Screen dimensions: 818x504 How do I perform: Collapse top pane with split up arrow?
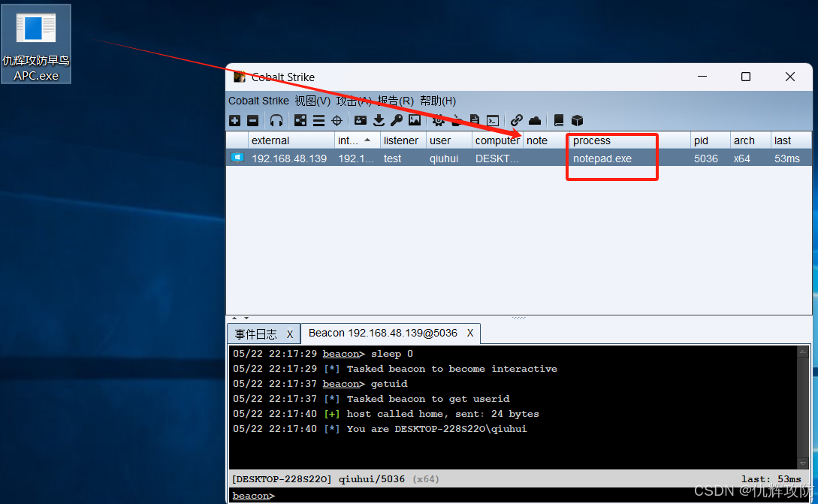[234, 318]
